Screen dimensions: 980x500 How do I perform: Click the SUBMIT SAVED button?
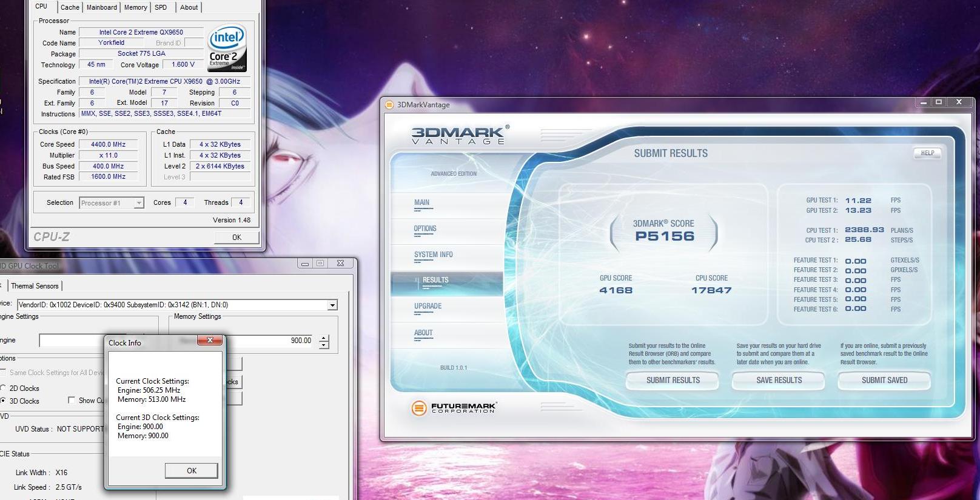[884, 380]
